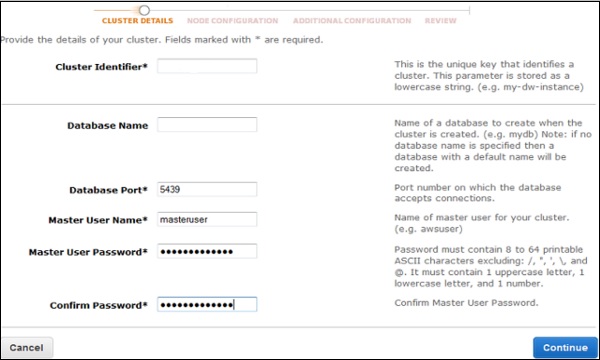The height and width of the screenshot is (360, 600).
Task: Click the Cluster Identifier label
Action: [x=101, y=67]
